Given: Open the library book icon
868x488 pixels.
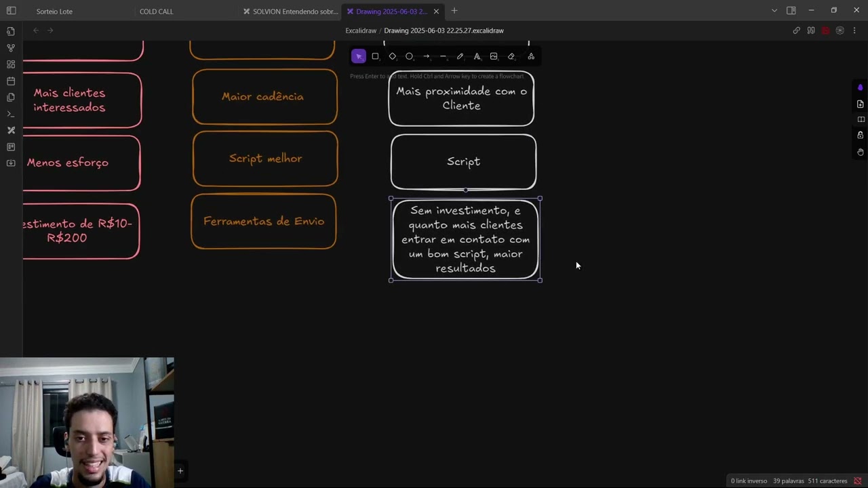Looking at the screenshot, I should pyautogui.click(x=860, y=120).
